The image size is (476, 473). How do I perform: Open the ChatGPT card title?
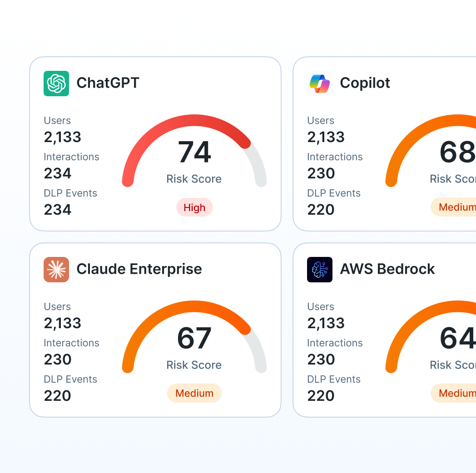click(x=108, y=83)
